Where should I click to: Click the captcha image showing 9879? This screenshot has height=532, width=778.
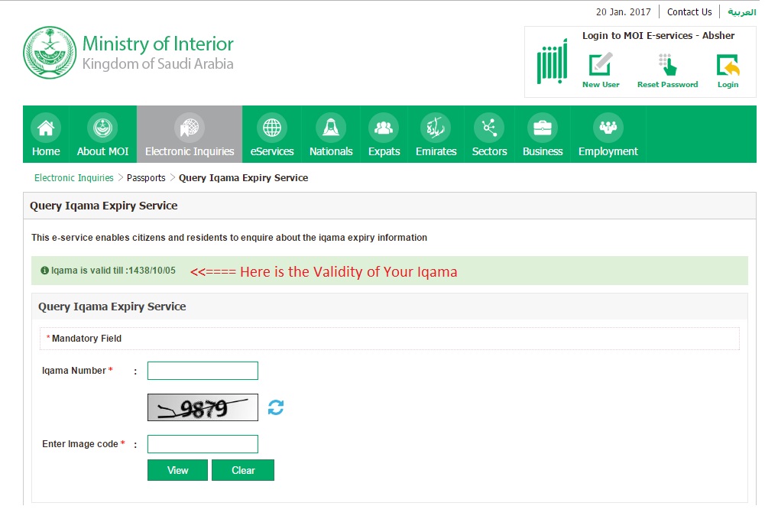(x=203, y=407)
